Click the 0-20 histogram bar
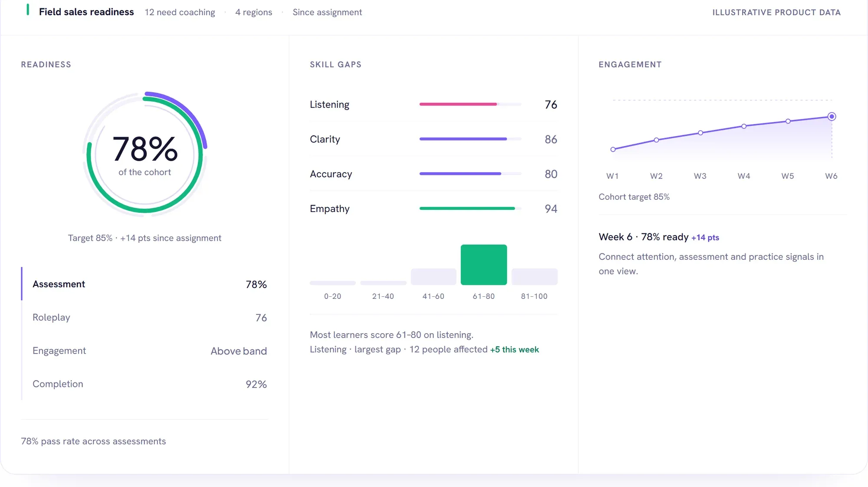Viewport: 868px width, 487px height. (x=332, y=283)
